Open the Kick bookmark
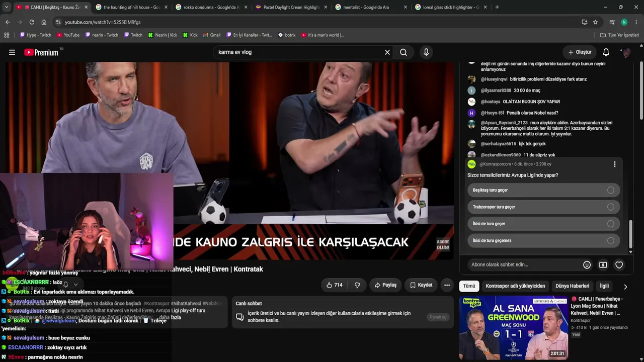Viewport: 644px width, 362px height. [190, 35]
